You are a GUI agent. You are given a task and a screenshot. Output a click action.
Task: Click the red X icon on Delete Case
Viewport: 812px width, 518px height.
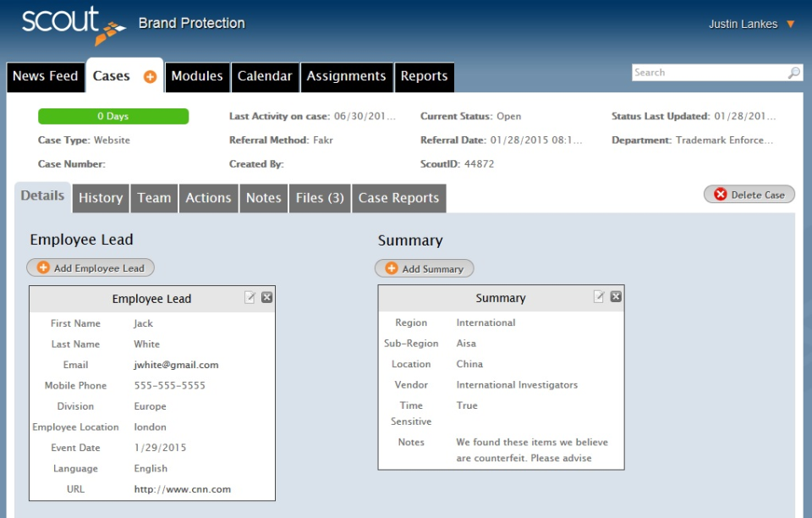click(720, 194)
